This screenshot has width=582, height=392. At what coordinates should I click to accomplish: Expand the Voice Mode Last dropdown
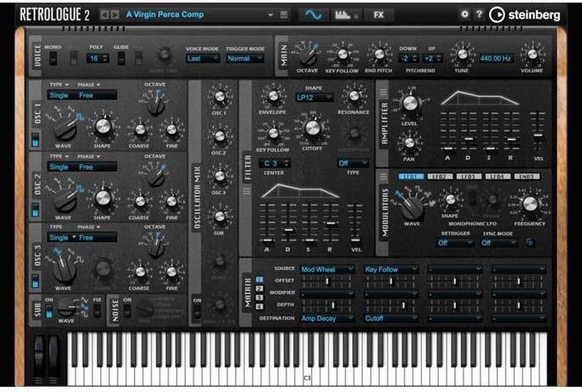[203, 58]
